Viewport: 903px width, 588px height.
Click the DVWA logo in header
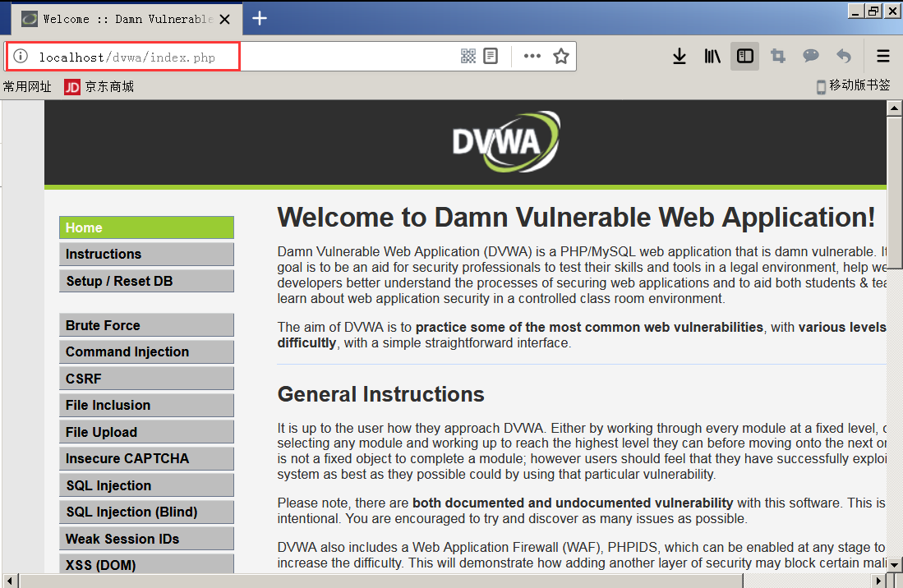(x=505, y=141)
